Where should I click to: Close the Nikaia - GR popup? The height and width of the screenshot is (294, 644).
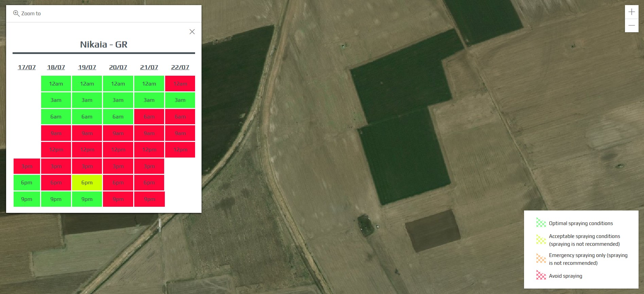[192, 32]
